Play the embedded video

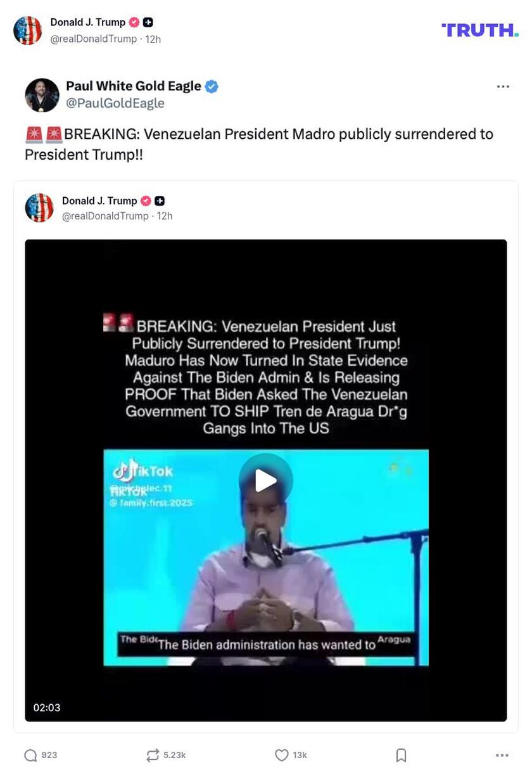click(x=266, y=480)
